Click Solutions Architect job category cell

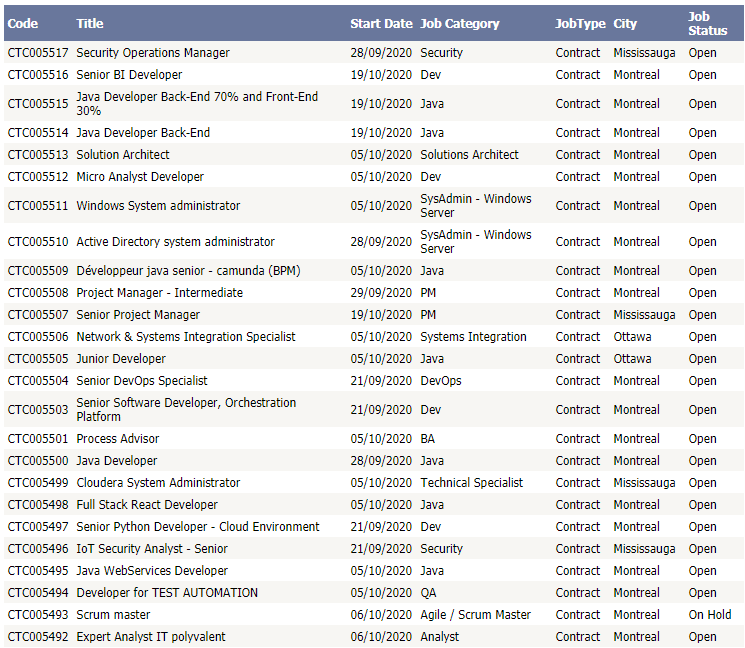point(469,154)
